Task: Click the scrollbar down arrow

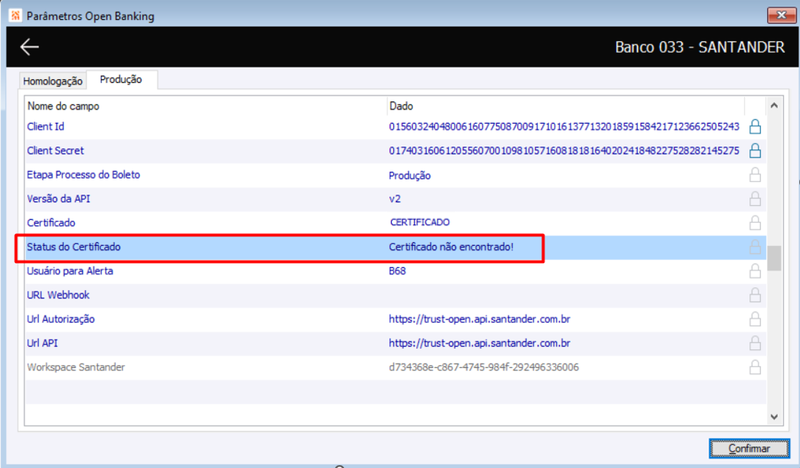Action: 774,417
